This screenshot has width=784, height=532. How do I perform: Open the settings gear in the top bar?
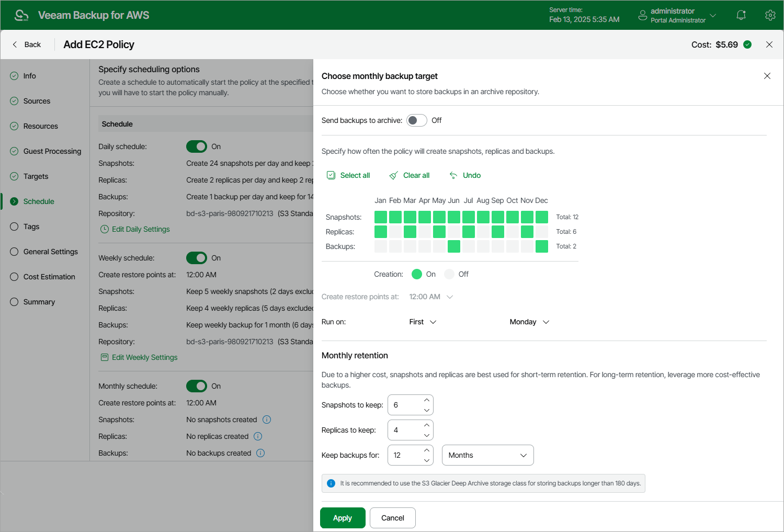[770, 15]
